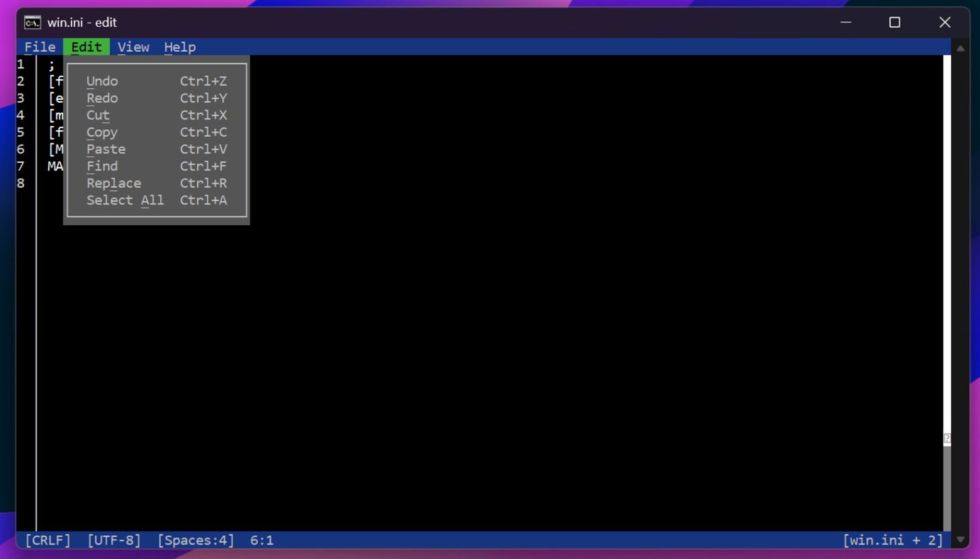Viewport: 980px width, 559px height.
Task: Close the win.ini - edit window
Action: [945, 22]
